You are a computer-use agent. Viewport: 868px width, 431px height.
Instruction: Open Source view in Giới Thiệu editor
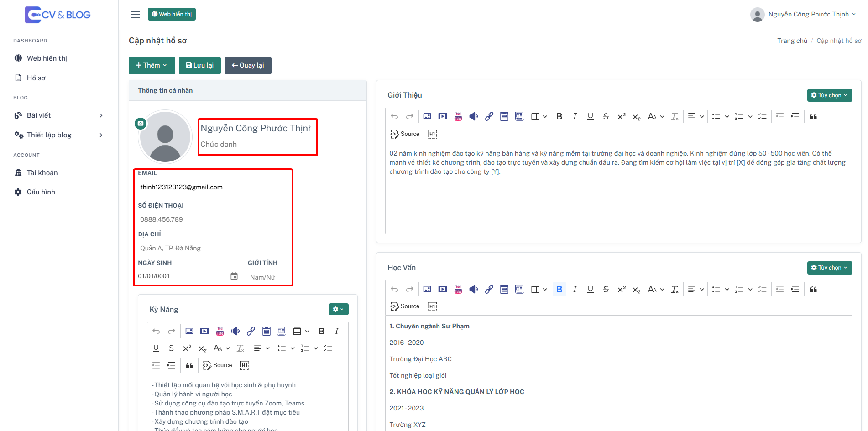pyautogui.click(x=405, y=134)
